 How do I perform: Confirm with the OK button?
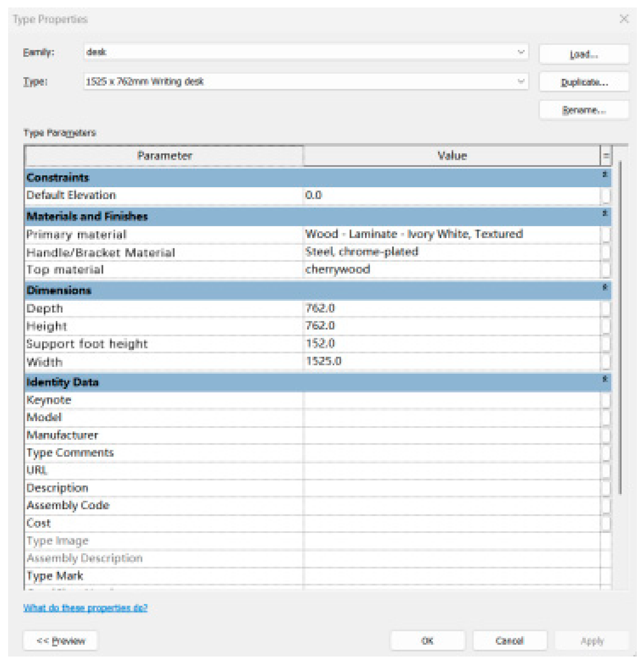(427, 641)
